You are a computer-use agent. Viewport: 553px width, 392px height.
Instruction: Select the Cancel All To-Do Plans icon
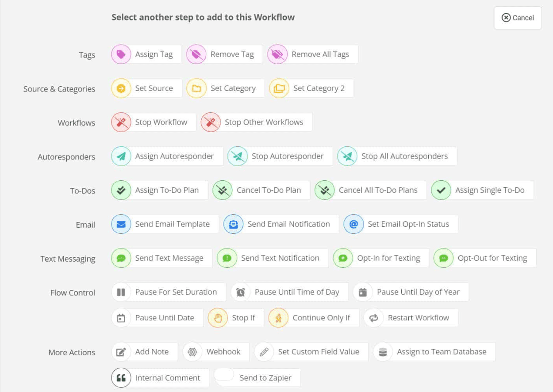325,190
